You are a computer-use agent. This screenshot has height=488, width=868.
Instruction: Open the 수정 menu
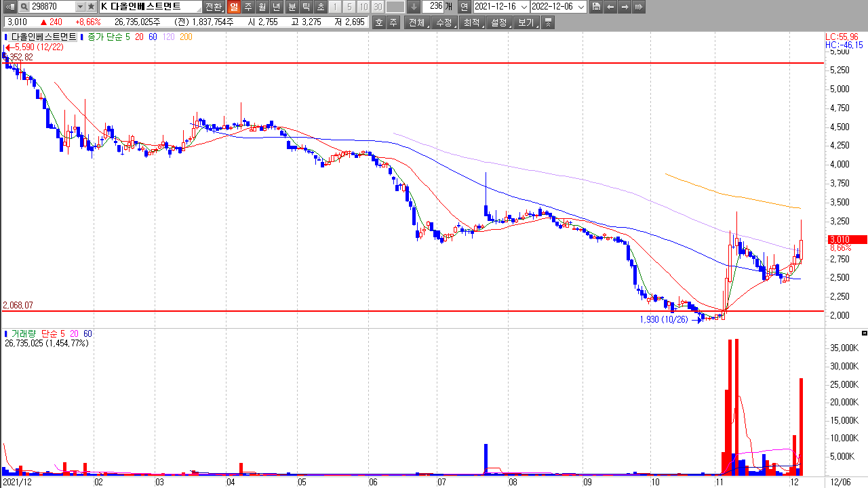[444, 22]
